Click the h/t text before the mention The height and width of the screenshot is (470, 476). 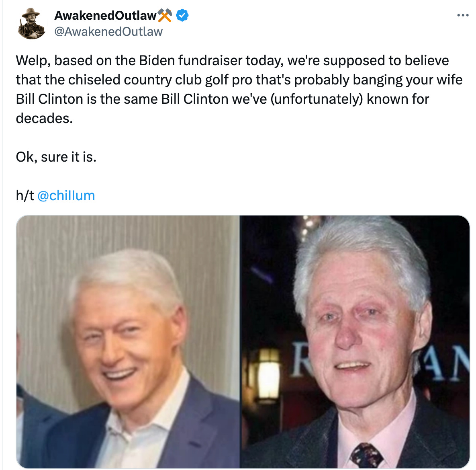point(25,196)
